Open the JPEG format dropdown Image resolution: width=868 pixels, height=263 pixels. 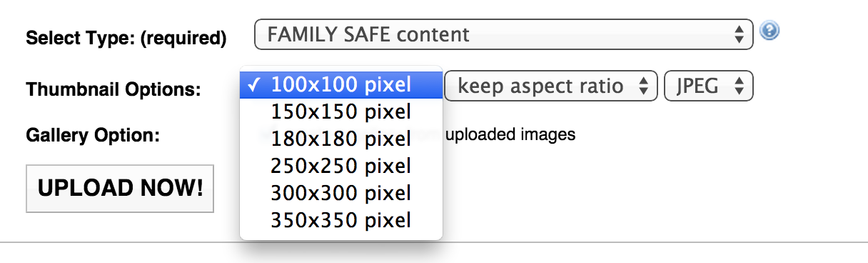pyautogui.click(x=709, y=87)
